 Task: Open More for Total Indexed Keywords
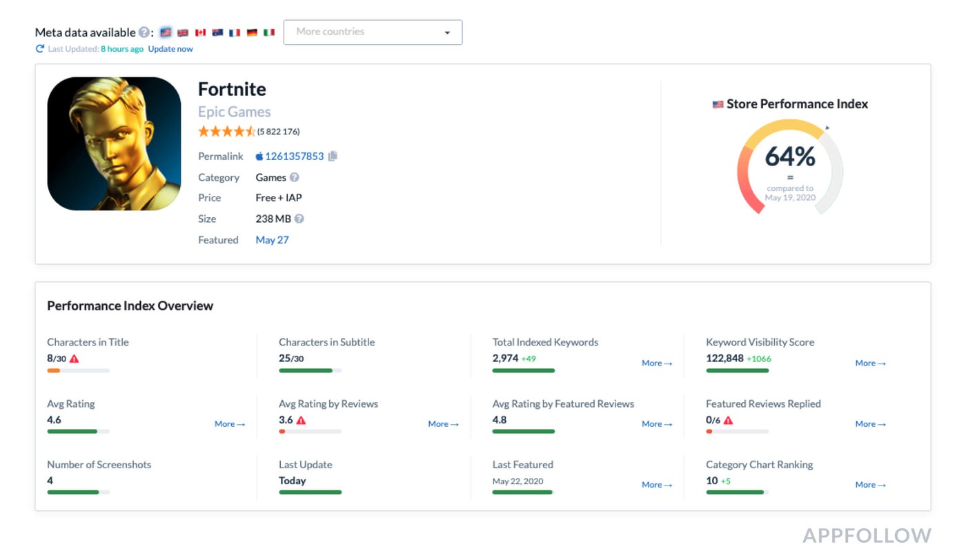[x=656, y=363]
